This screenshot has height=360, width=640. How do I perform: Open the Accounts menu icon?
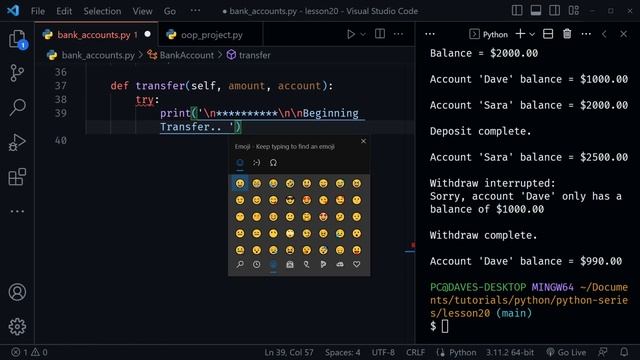pos(17,292)
